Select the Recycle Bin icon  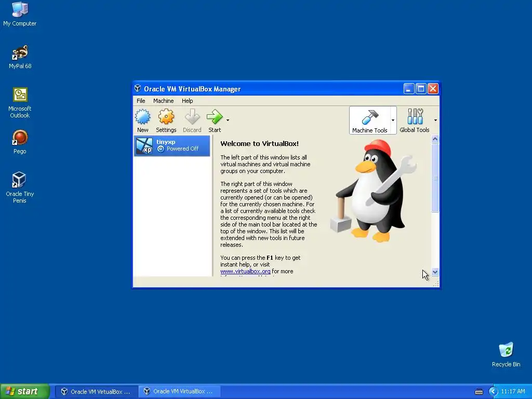point(506,354)
